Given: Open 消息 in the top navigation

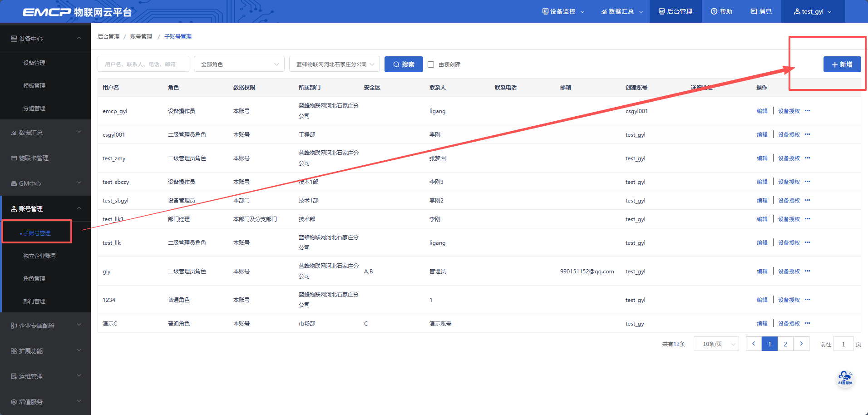Looking at the screenshot, I should click(x=761, y=11).
